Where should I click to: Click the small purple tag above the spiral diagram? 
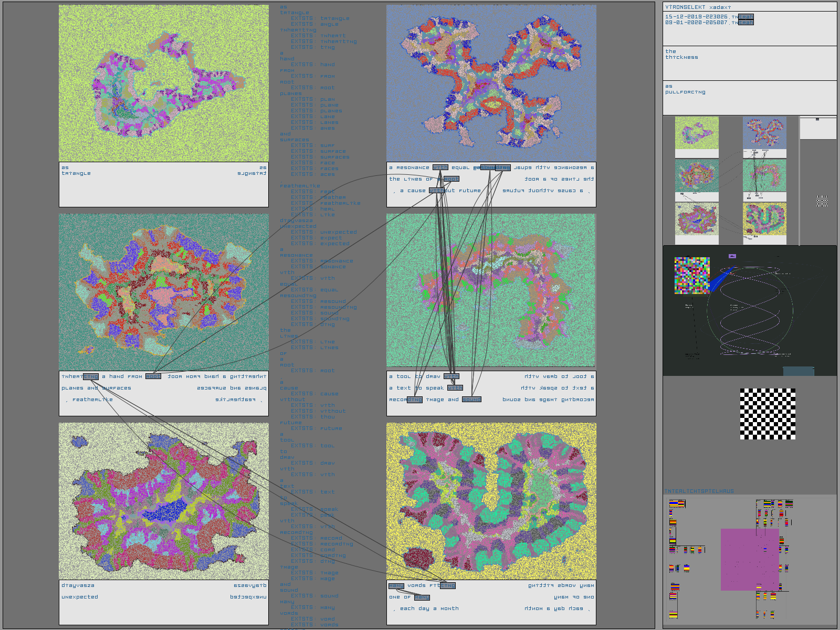pos(732,256)
